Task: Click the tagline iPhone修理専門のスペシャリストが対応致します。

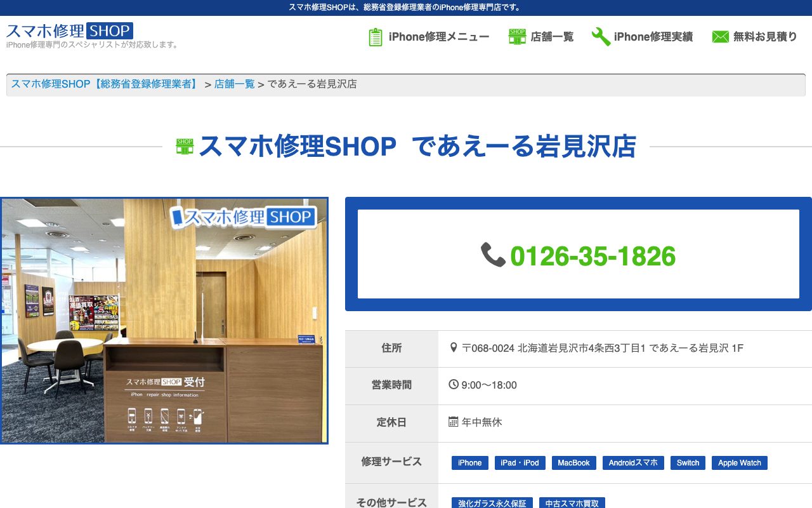Action: coord(93,45)
